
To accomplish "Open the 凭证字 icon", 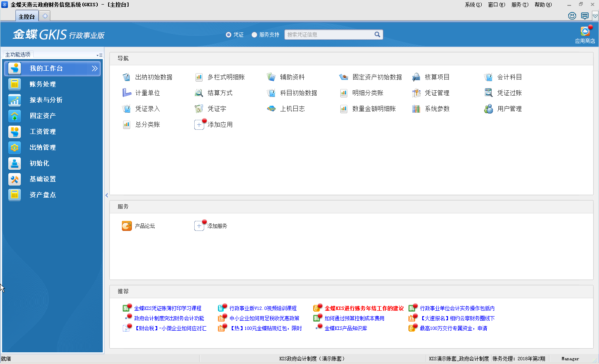I will coord(199,109).
